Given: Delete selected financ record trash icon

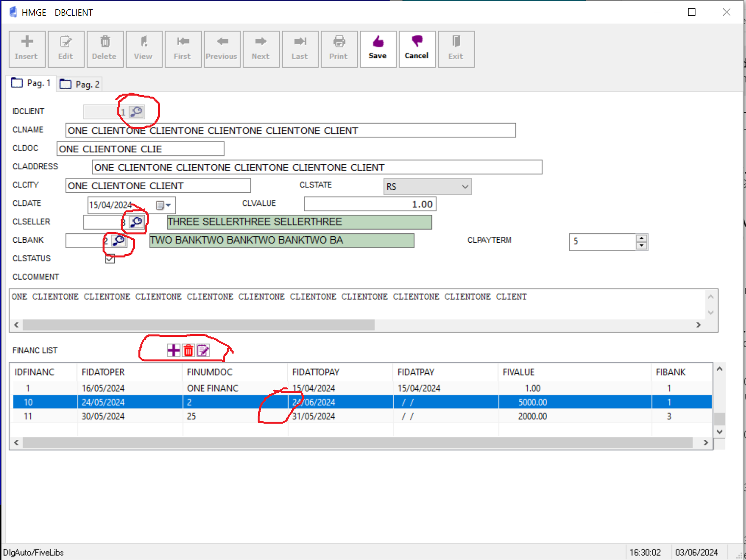Looking at the screenshot, I should pyautogui.click(x=188, y=350).
